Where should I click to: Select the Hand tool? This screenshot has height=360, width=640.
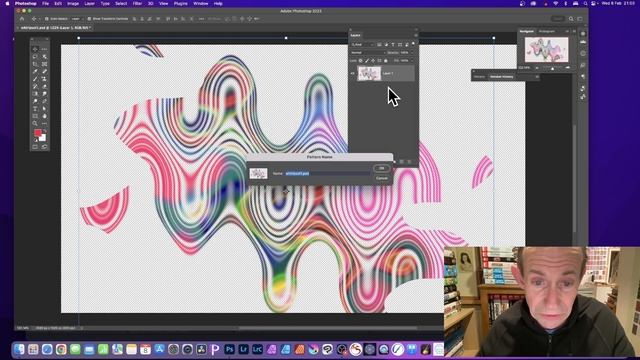point(44,116)
